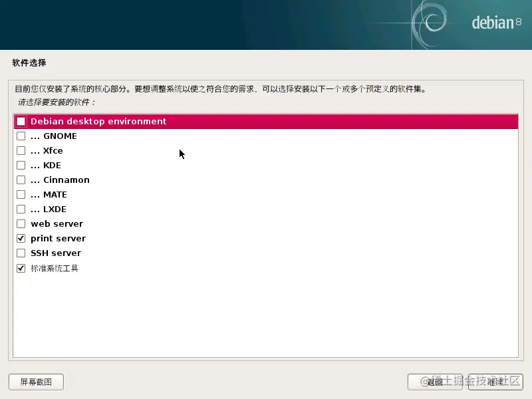Tick the Xfce checkbox
532x399 pixels.
click(x=21, y=151)
